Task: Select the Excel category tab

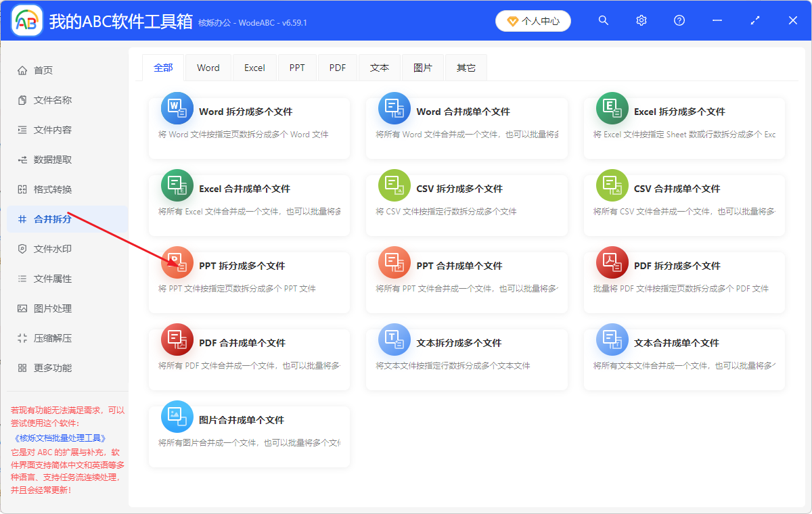Action: click(x=254, y=68)
